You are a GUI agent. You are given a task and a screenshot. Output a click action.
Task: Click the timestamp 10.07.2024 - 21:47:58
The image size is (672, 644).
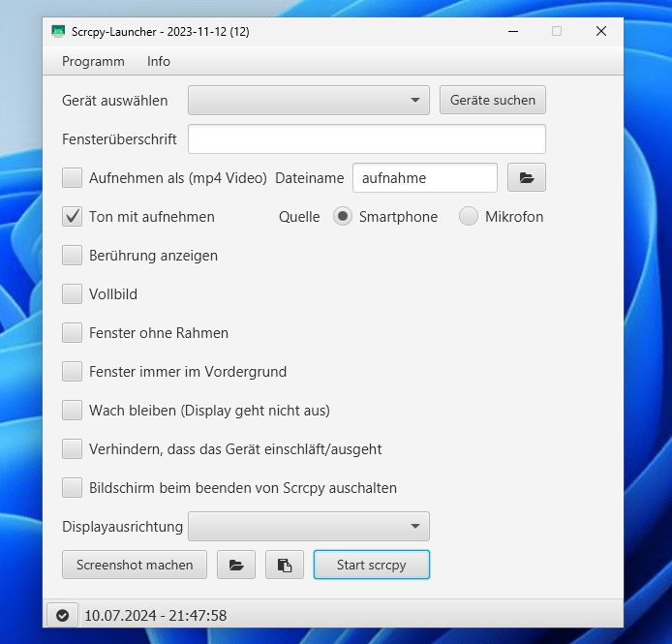point(156,616)
